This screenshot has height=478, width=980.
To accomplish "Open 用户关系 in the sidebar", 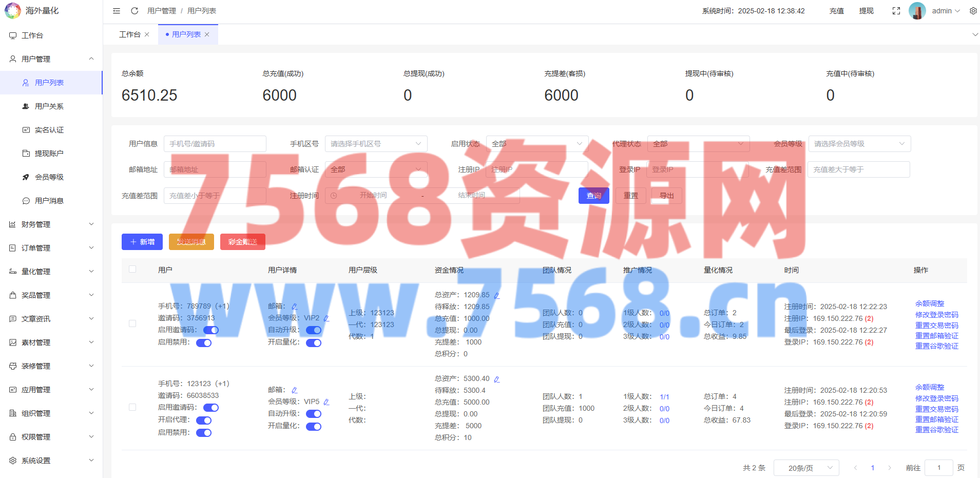I will click(x=49, y=106).
